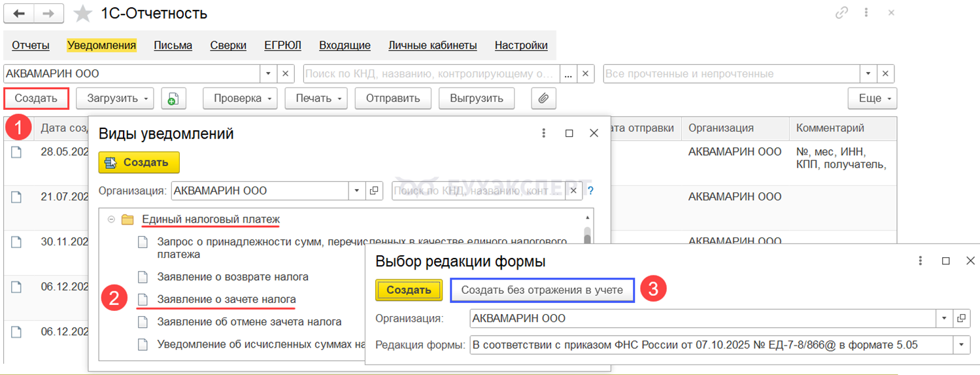Collapse the Единый налоговый платеж folder

pos(112,219)
